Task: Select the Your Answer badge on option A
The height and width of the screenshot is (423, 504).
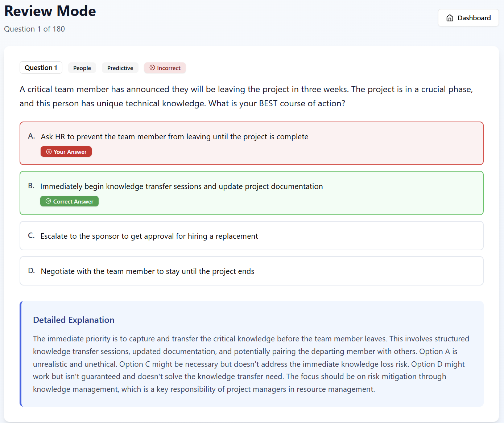Action: coord(66,151)
